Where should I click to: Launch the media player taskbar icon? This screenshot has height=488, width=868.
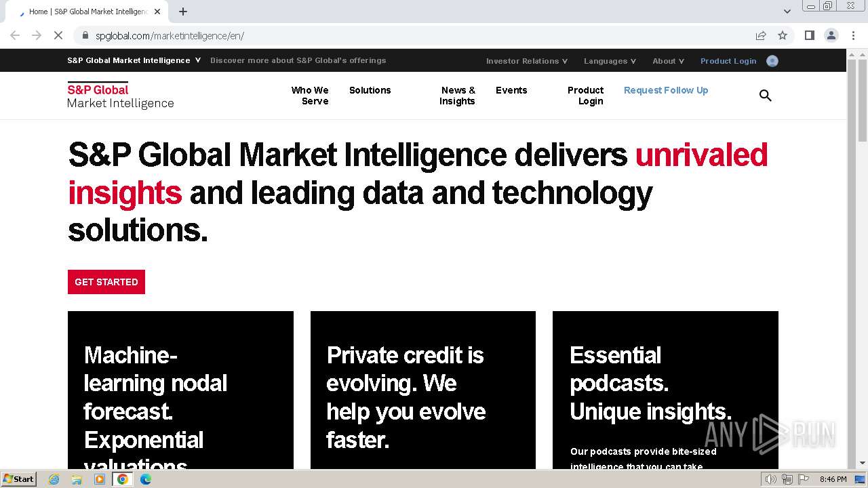100,479
